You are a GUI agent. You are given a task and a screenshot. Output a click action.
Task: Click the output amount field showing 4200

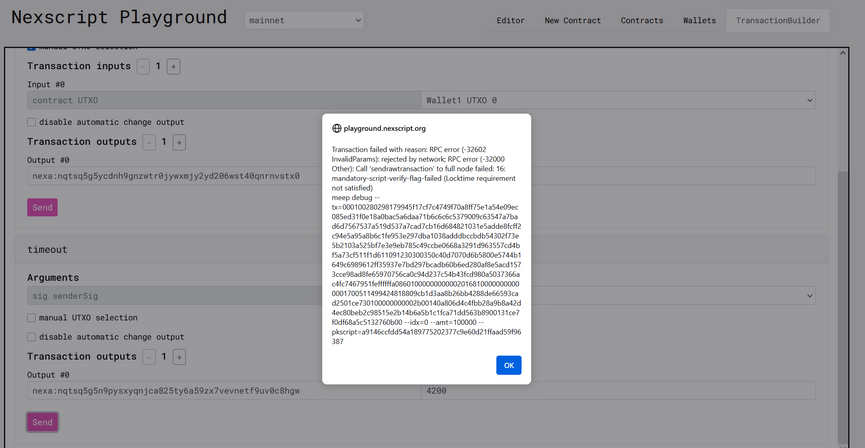[617, 391]
